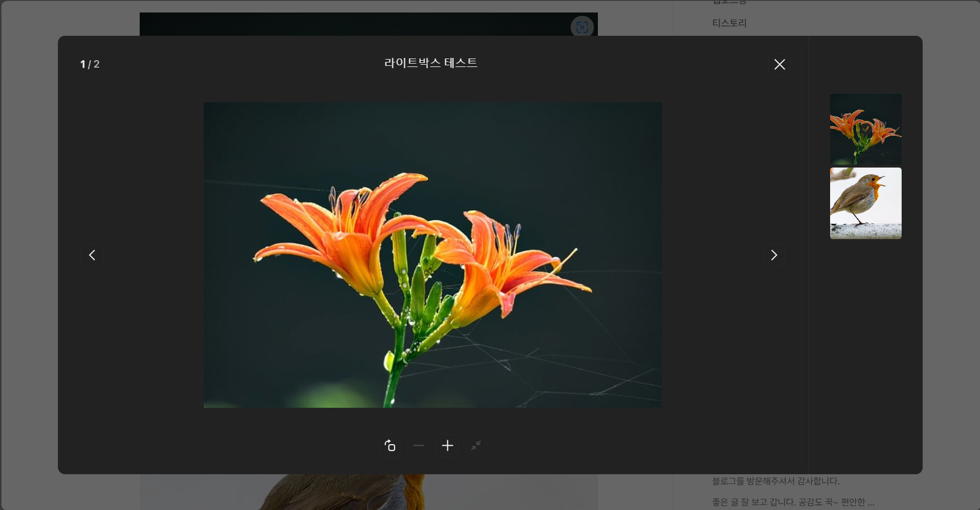This screenshot has width=980, height=510.
Task: Click the '1 / 2' image counter
Action: 90,64
